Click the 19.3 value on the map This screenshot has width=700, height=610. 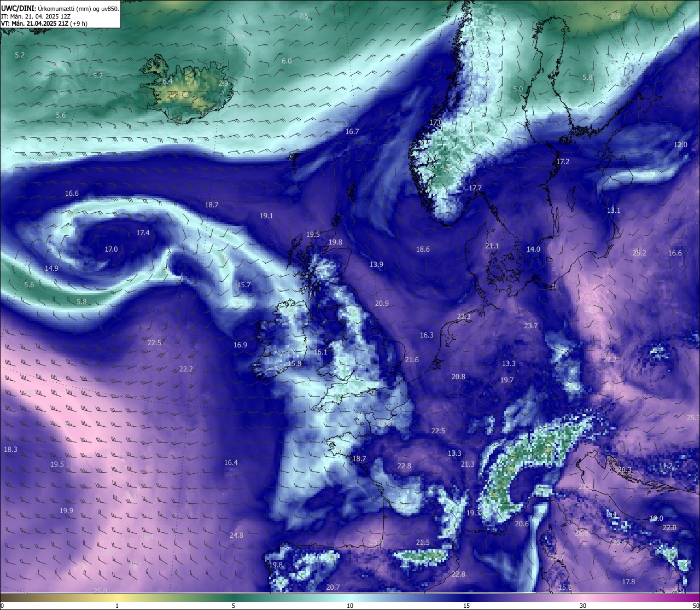point(473,513)
